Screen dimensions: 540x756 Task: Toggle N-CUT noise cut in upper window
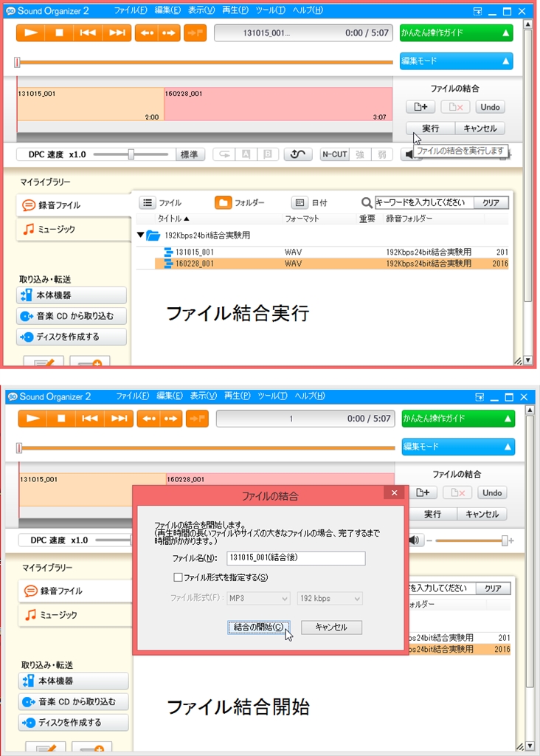pyautogui.click(x=334, y=154)
